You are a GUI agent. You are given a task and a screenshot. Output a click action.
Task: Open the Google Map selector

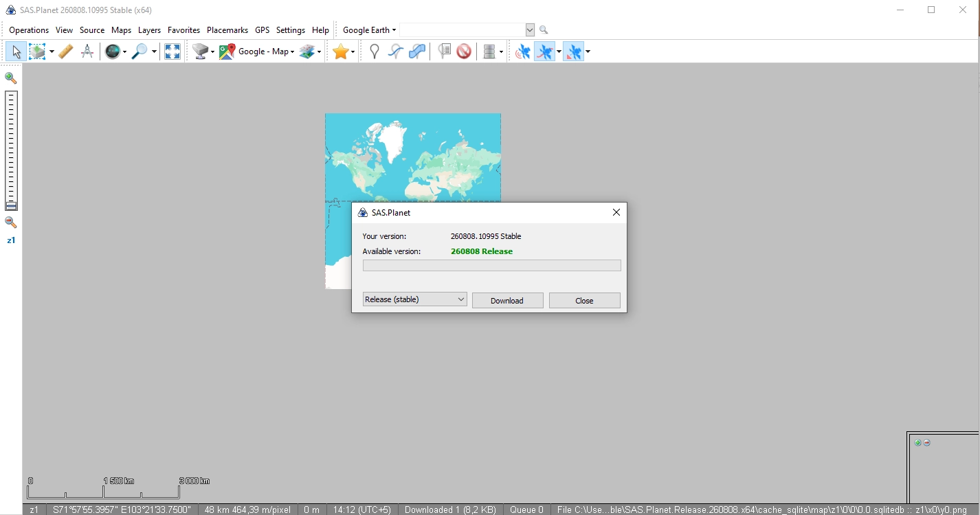(x=257, y=51)
